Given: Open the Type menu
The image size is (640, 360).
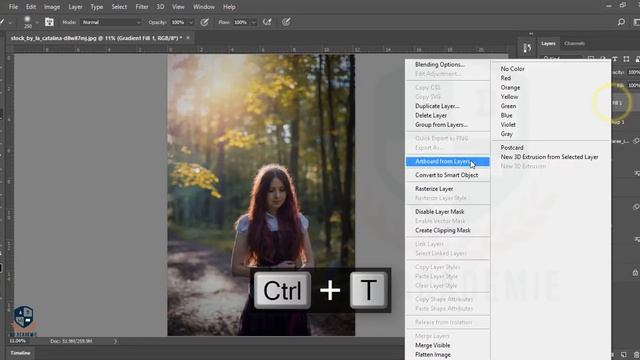Looking at the screenshot, I should click(97, 7).
